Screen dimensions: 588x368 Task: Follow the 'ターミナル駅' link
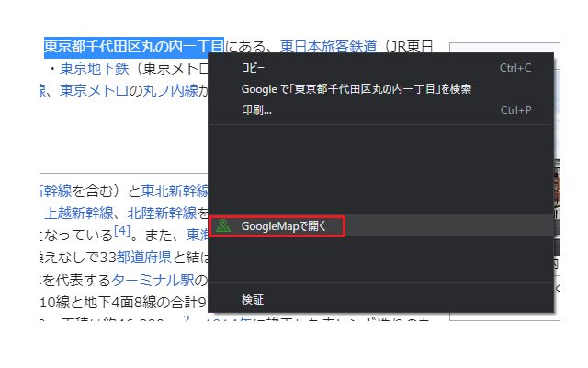153,280
